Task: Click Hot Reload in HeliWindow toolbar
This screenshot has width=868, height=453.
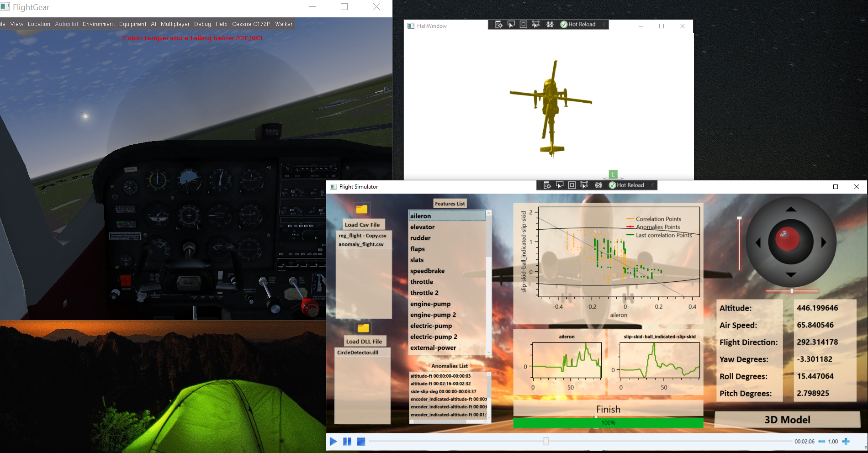Action: click(x=578, y=24)
